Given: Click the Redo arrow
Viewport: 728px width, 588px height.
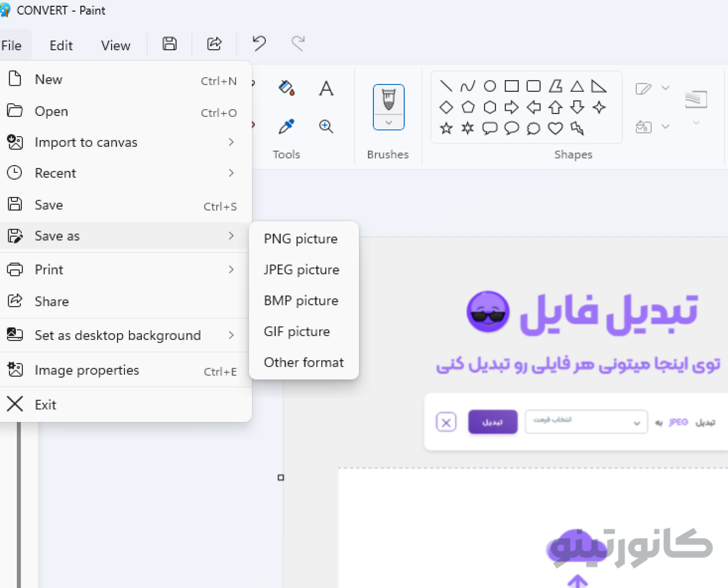Looking at the screenshot, I should point(298,43).
